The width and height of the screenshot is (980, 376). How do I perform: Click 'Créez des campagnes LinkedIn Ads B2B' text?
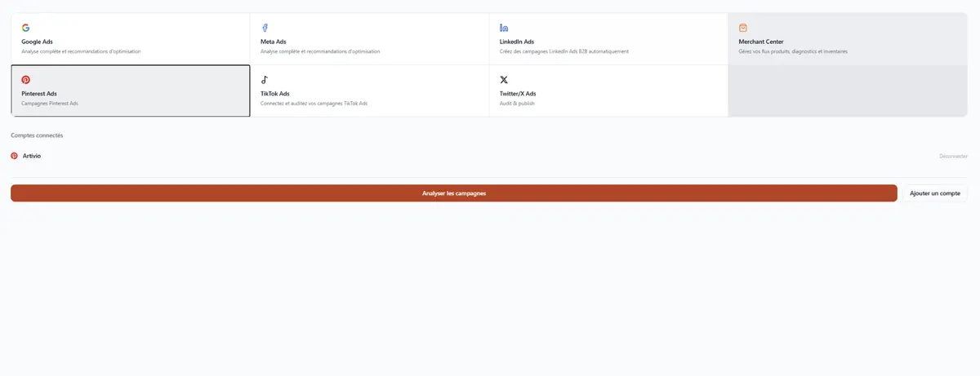[564, 51]
